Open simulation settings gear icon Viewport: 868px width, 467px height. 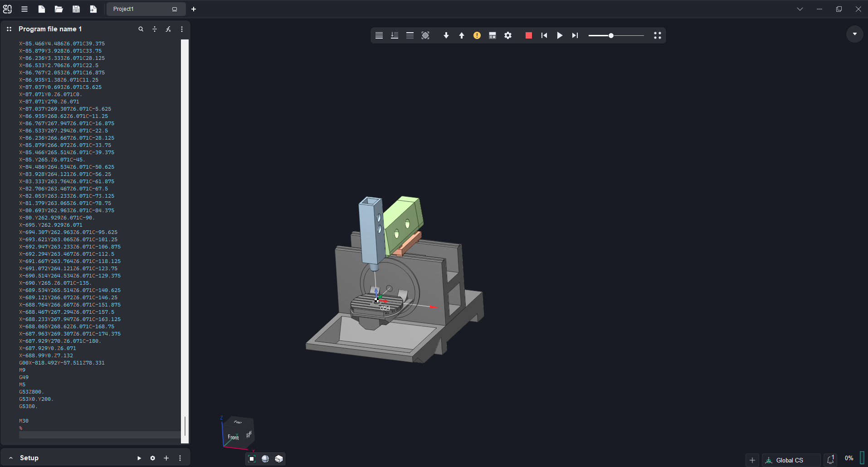(x=508, y=35)
